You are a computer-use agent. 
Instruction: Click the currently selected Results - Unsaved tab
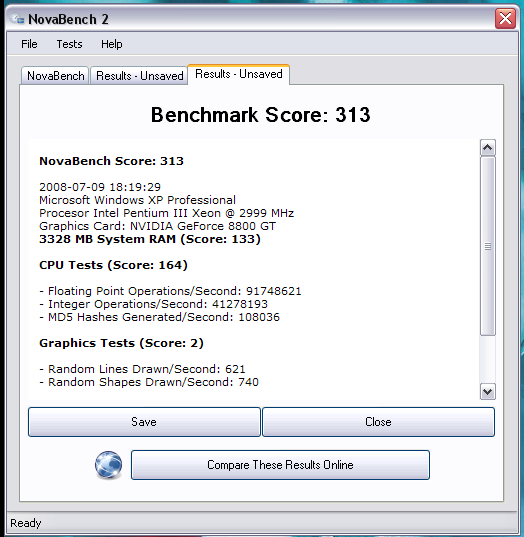239,74
